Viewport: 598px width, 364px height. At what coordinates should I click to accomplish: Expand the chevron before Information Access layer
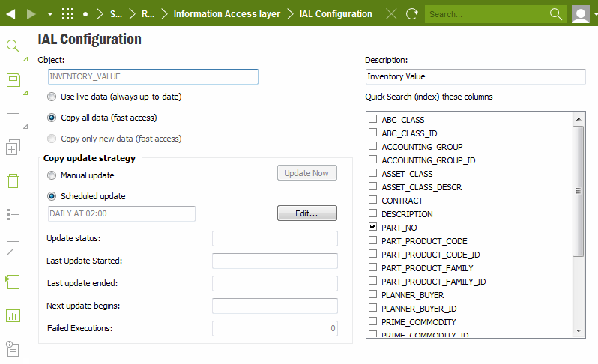coord(165,14)
